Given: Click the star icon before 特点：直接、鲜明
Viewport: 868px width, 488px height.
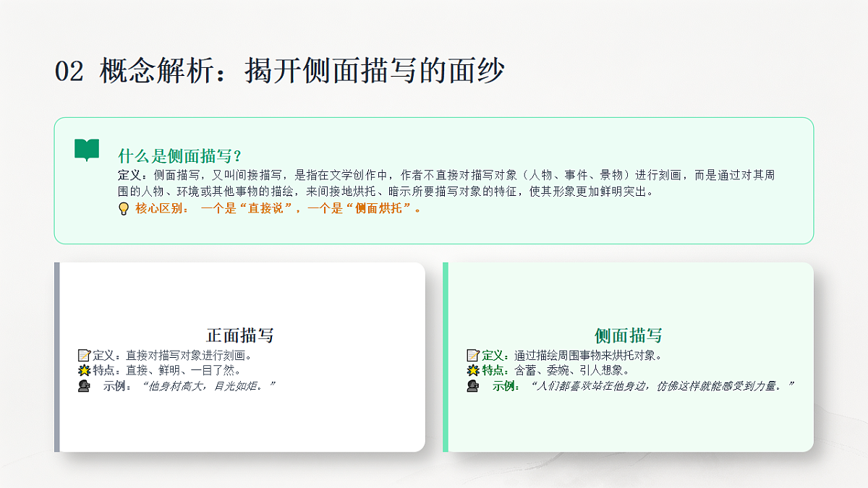Looking at the screenshot, I should 84,370.
